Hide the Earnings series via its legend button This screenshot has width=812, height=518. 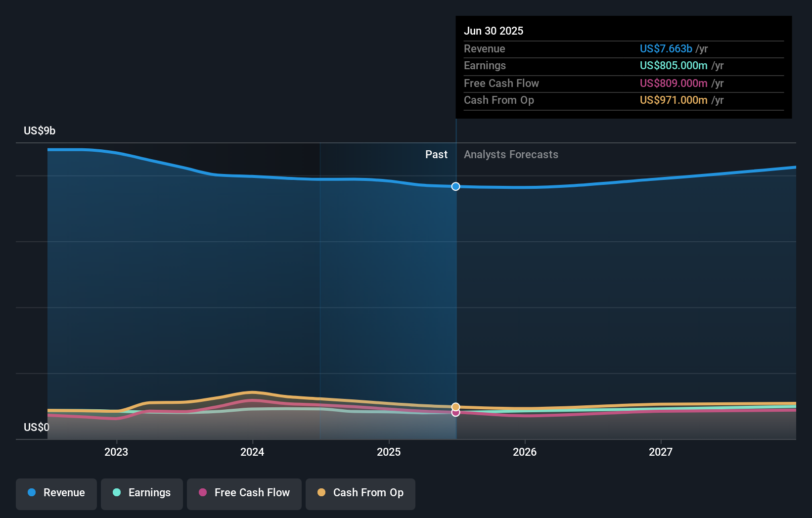coord(142,494)
